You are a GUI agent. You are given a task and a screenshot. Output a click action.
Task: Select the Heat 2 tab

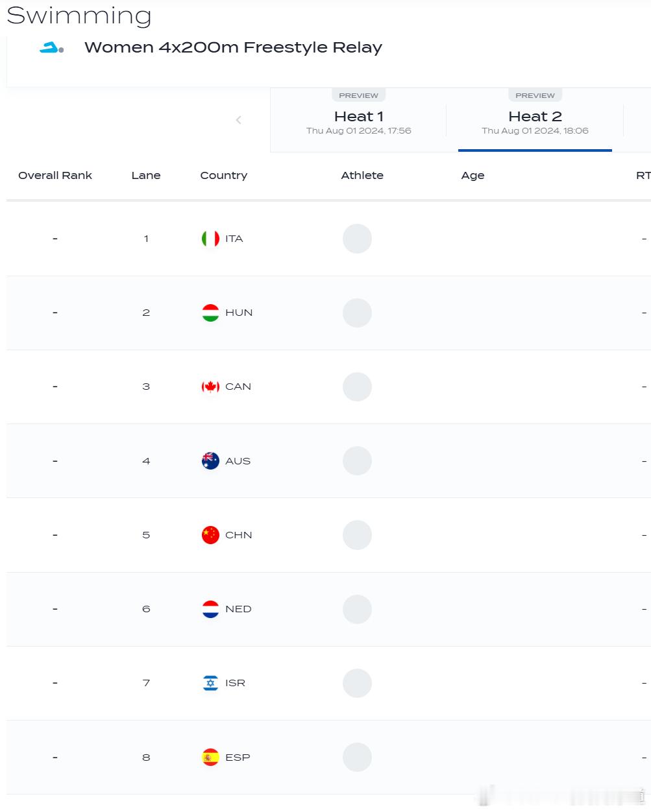point(535,120)
